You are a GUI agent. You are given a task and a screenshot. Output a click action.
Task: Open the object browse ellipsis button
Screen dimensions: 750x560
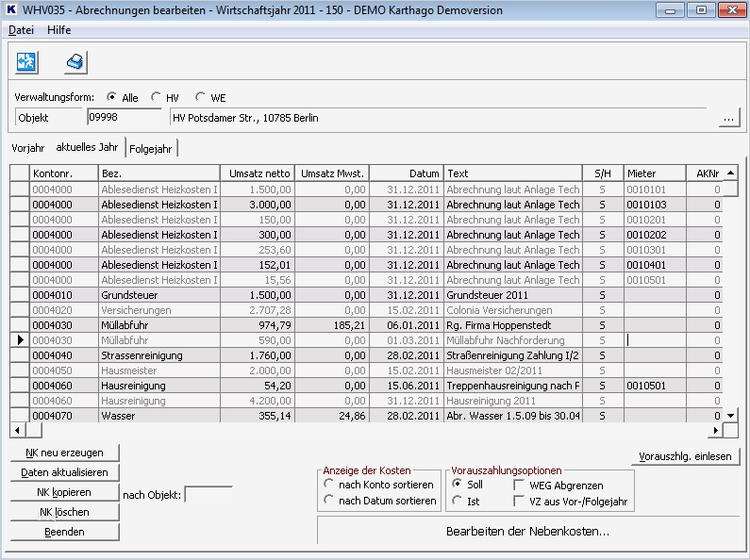[729, 119]
